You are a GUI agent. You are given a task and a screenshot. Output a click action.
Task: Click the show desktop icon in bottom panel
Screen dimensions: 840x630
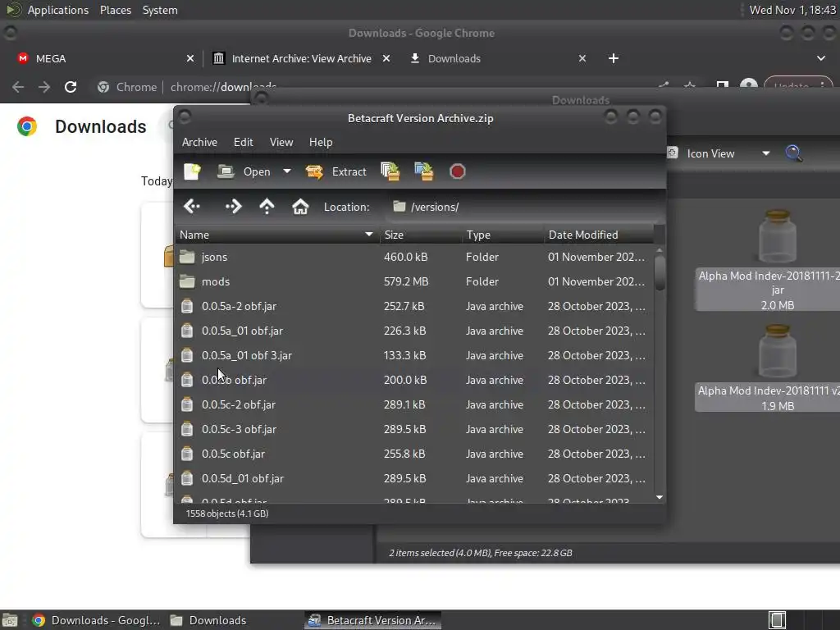(x=10, y=620)
